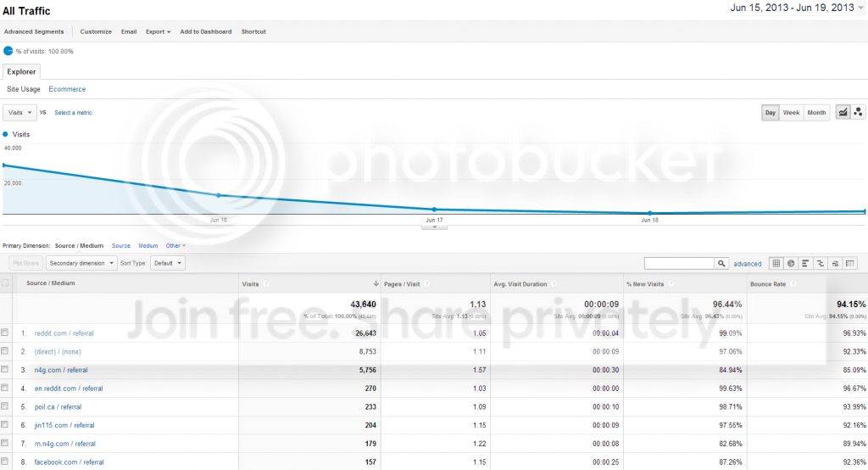This screenshot has height=470, width=868.
Task: Click the Jun 18 data point on chart
Action: pyautogui.click(x=649, y=213)
